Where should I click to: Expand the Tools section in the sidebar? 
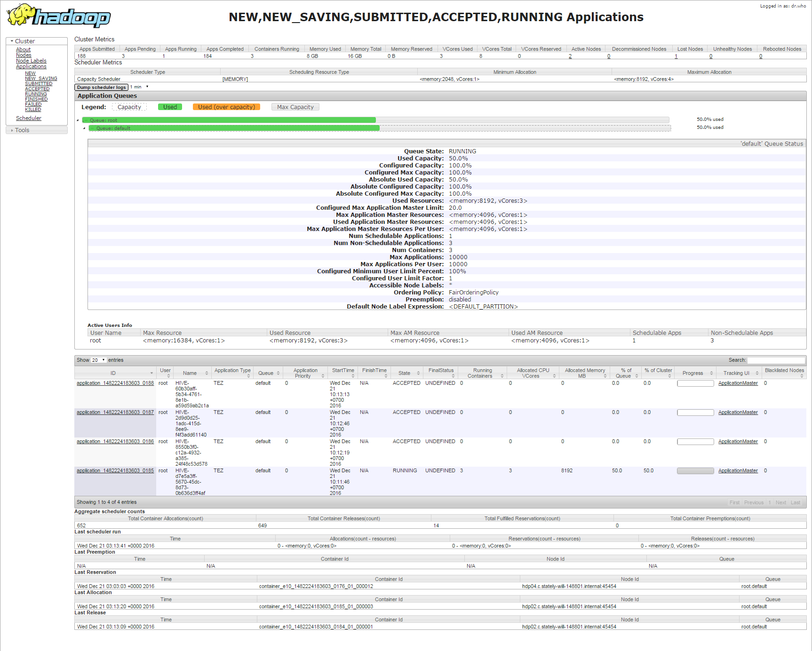coord(22,130)
